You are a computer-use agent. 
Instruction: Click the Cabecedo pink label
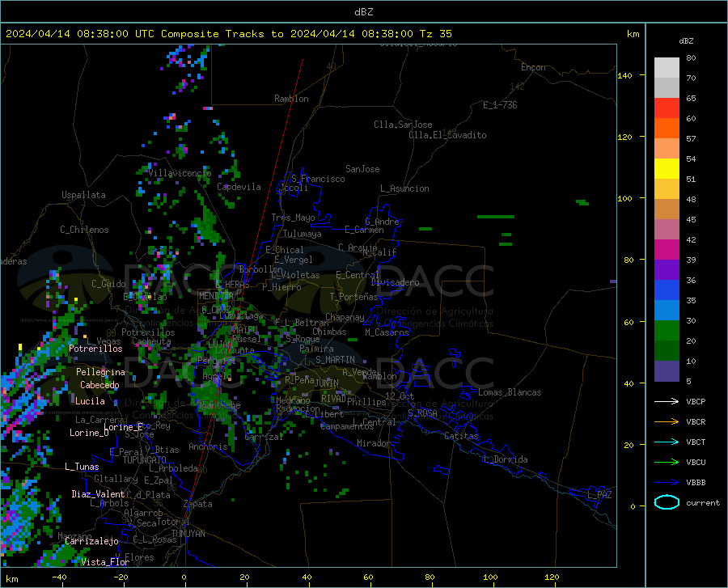[99, 385]
